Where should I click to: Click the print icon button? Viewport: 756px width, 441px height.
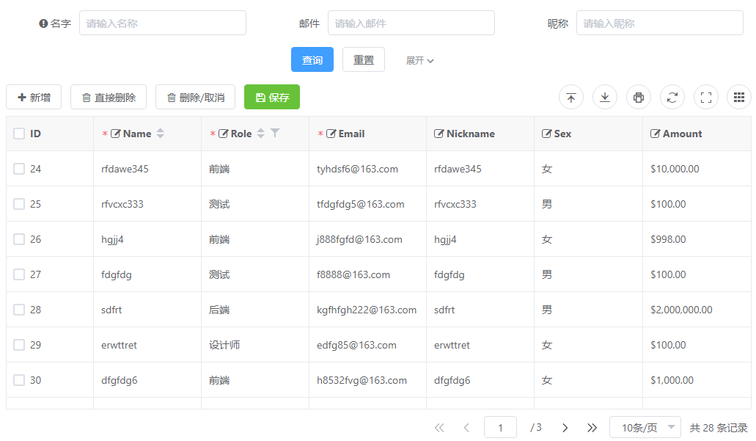639,97
